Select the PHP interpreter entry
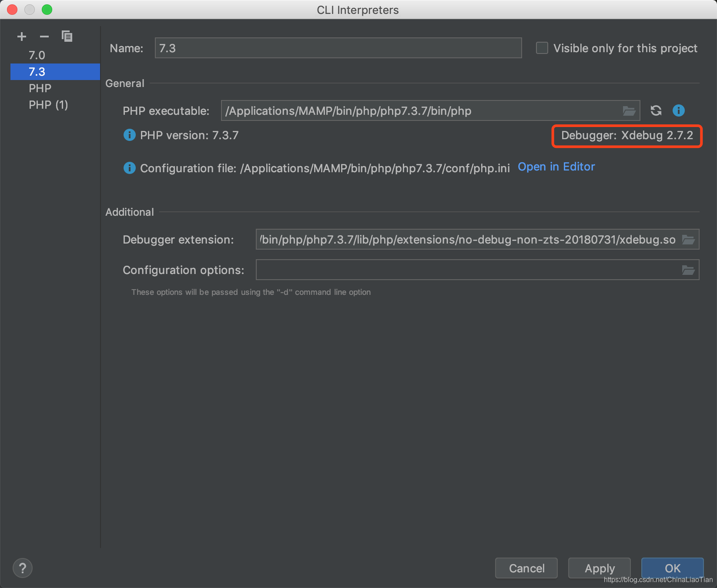The width and height of the screenshot is (717, 588). 40,88
